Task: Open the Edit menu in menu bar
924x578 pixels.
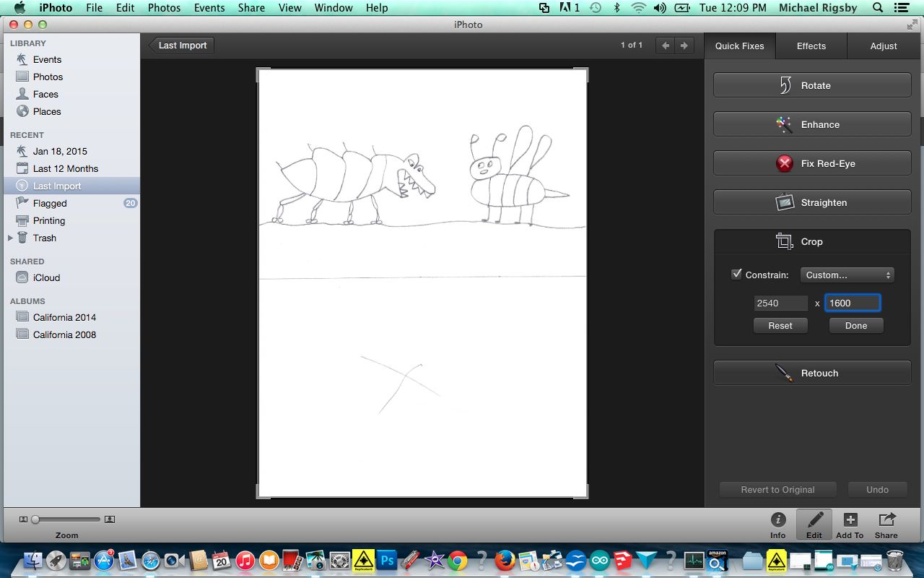Action: coord(125,8)
